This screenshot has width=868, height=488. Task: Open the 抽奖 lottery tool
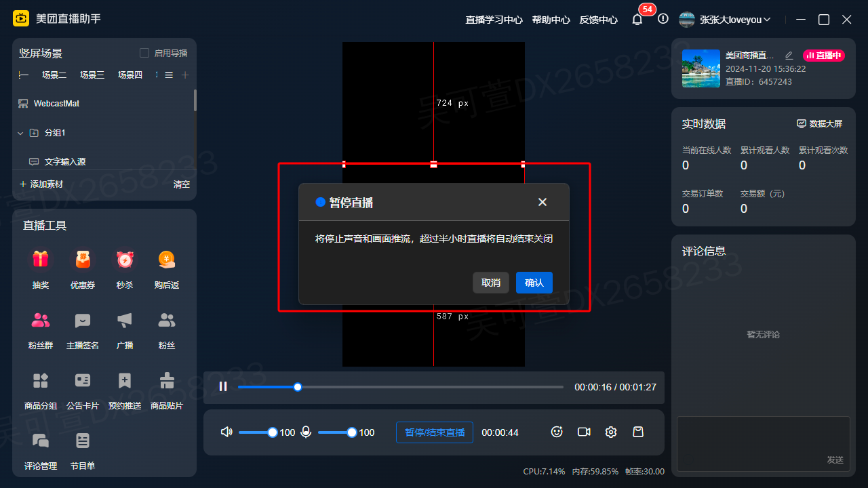click(x=41, y=260)
